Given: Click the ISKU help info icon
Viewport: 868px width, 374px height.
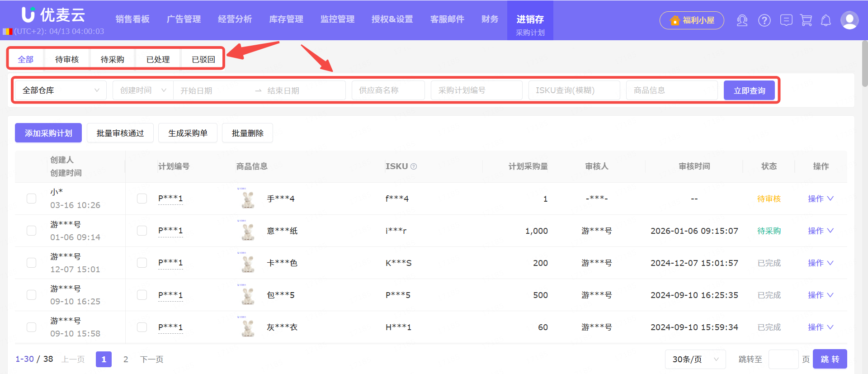Looking at the screenshot, I should 414,166.
